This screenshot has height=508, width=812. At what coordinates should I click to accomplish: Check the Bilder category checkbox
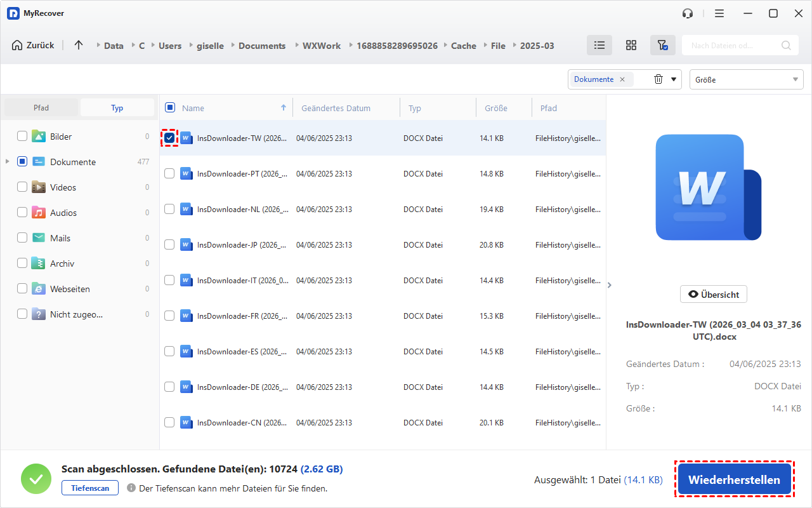22,136
